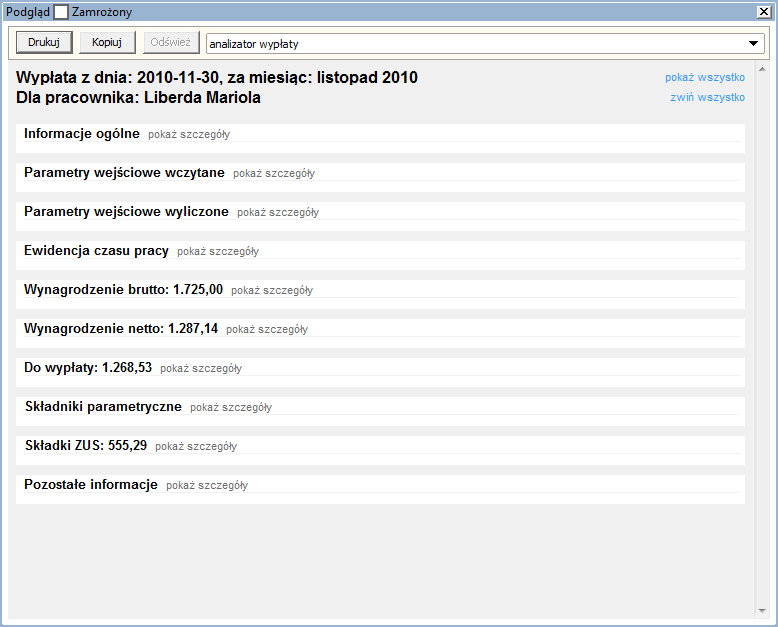778x627 pixels.
Task: Click the scrollbar down arrow
Action: click(x=762, y=611)
